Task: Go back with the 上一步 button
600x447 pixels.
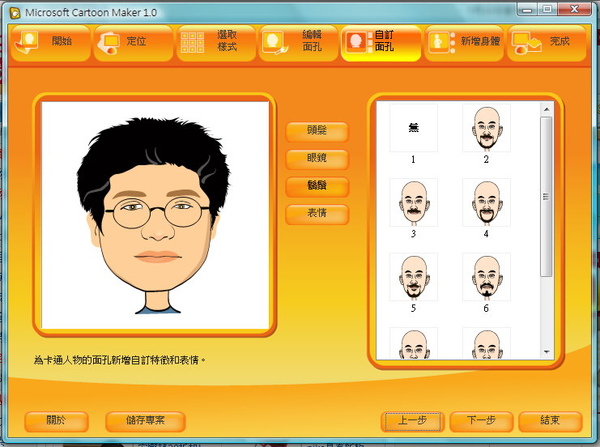Action: pos(412,421)
